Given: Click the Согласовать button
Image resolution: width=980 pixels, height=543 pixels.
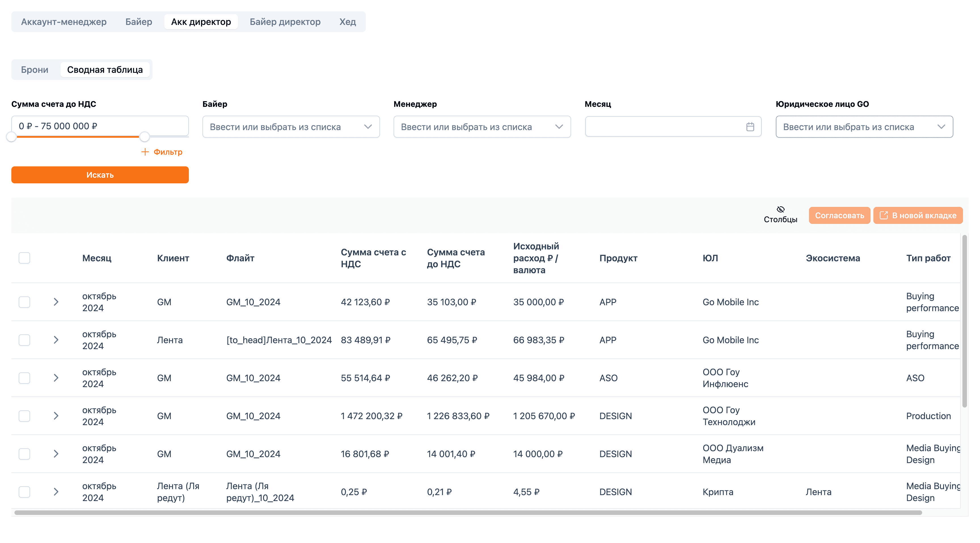Looking at the screenshot, I should (x=839, y=215).
